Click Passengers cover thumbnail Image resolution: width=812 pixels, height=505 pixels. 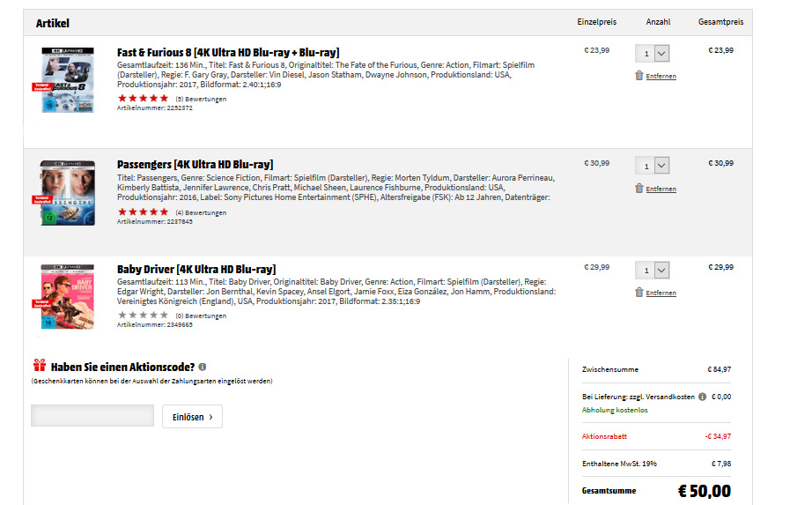click(x=68, y=192)
